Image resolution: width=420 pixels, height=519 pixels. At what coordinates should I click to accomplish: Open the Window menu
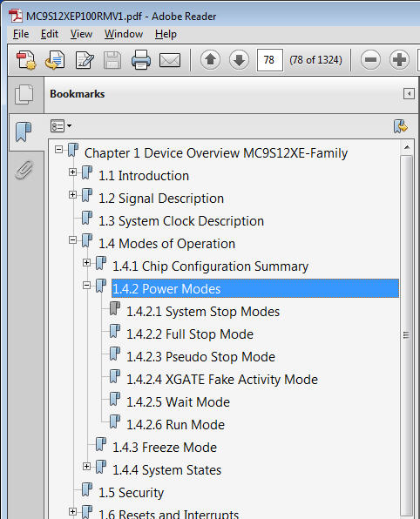[124, 34]
